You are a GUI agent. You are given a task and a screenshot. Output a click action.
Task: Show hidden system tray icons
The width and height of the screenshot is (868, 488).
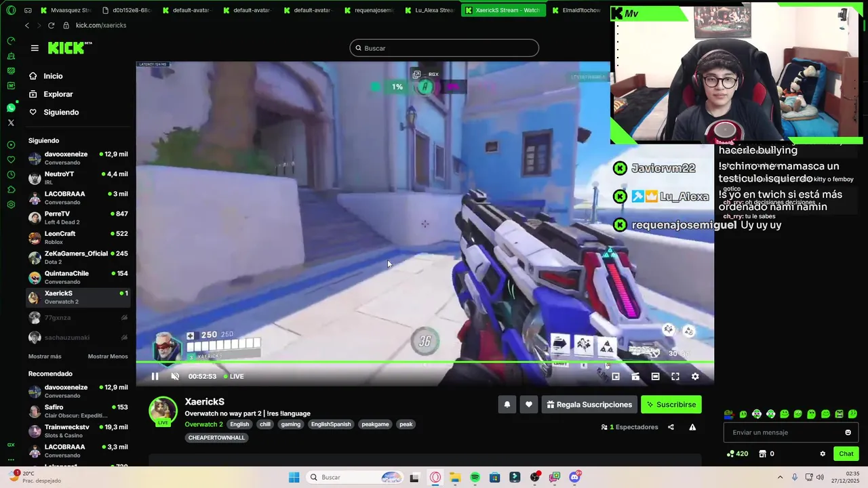pos(780,477)
